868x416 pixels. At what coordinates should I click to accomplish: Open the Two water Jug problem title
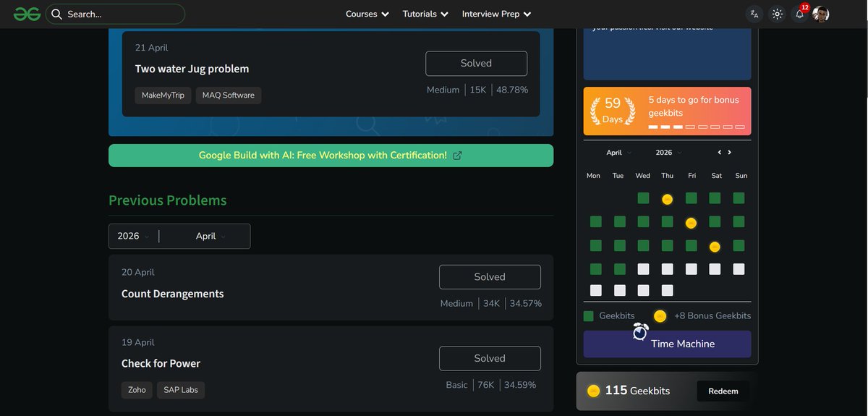tap(192, 69)
